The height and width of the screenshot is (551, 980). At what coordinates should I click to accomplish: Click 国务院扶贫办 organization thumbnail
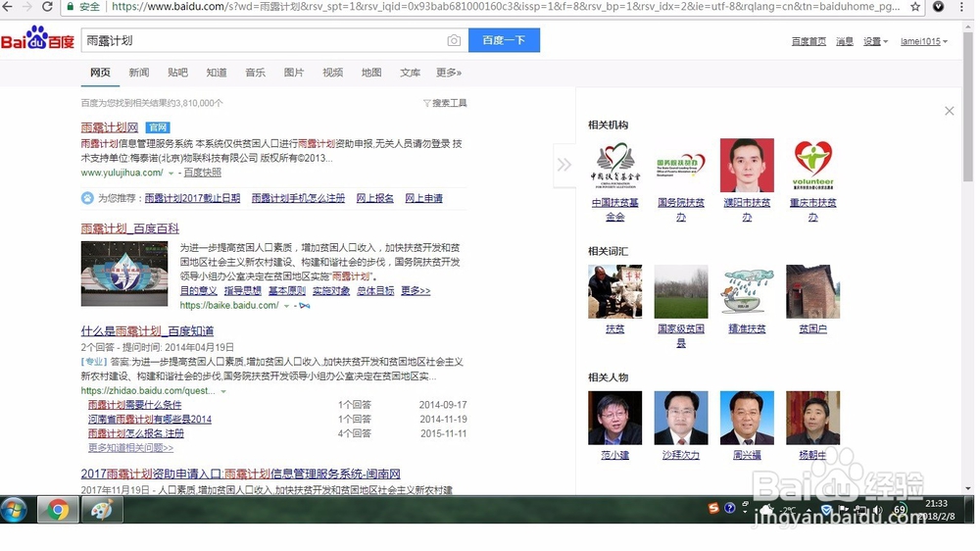click(681, 165)
